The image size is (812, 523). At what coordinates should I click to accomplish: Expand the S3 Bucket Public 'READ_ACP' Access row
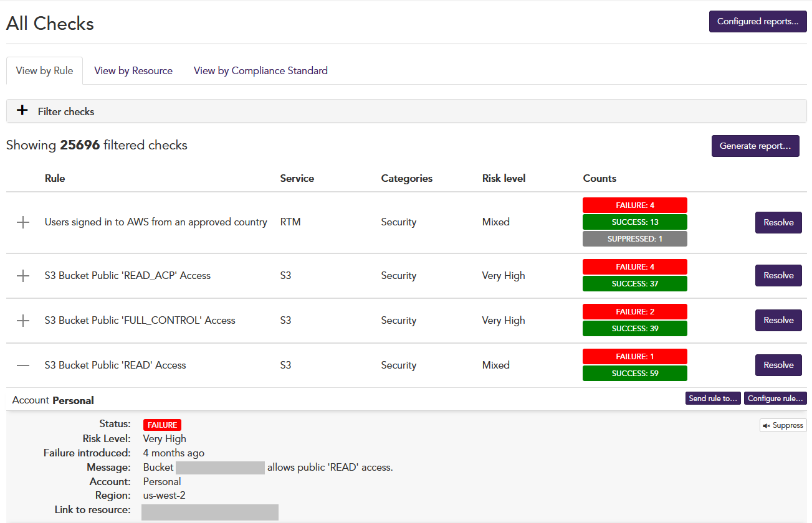(23, 276)
